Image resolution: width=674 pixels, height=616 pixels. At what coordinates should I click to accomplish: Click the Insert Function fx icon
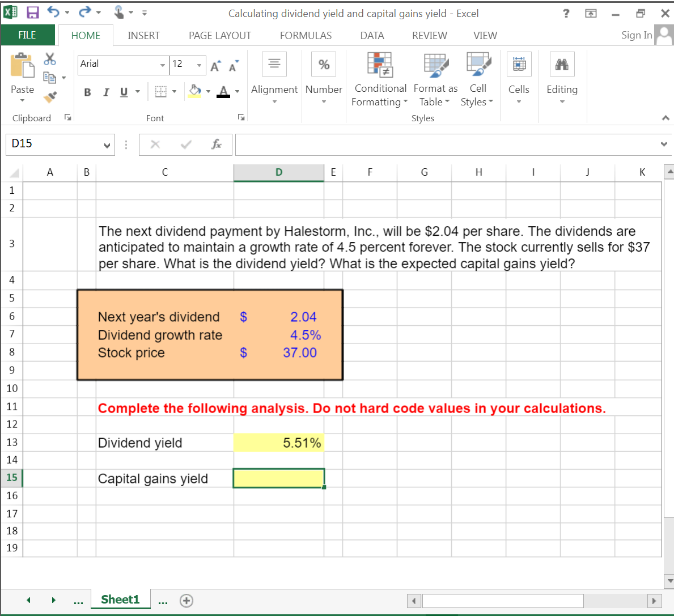click(216, 144)
